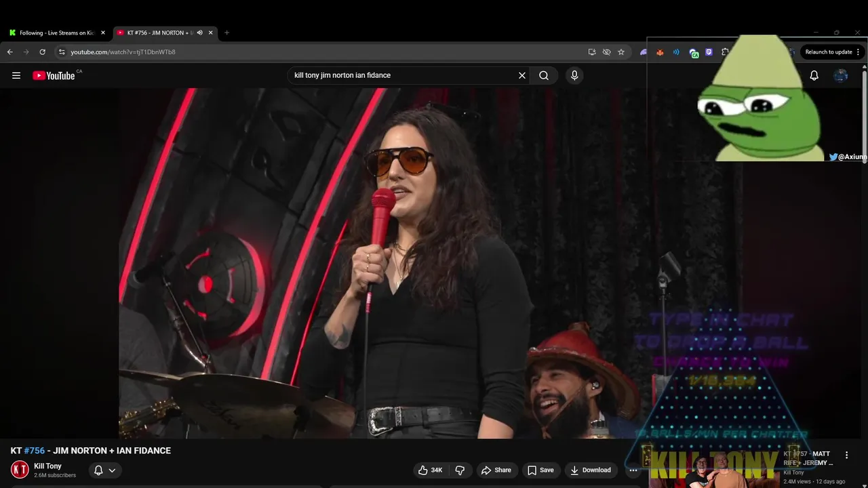Screen dimensions: 868x488
Task: Open the blue sound-wave extension icon
Action: [x=676, y=52]
